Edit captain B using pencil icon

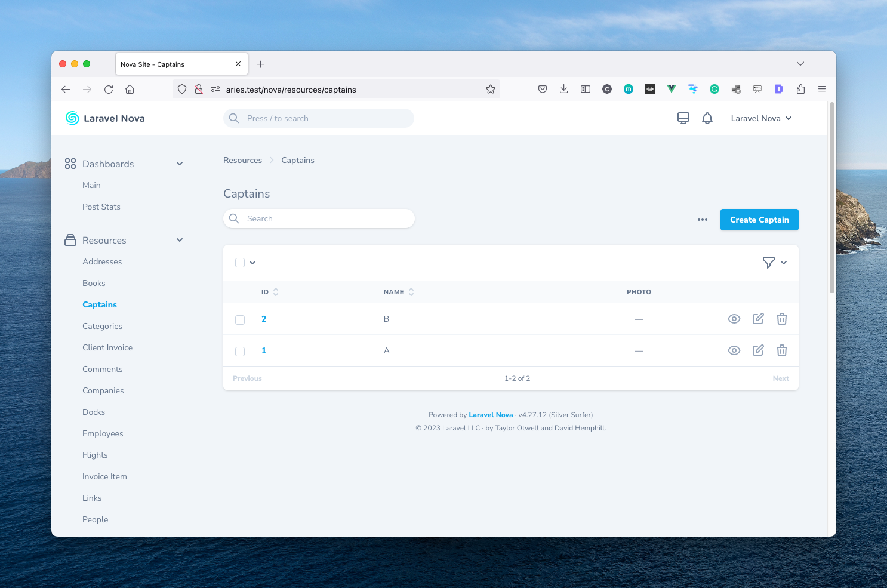[758, 319]
